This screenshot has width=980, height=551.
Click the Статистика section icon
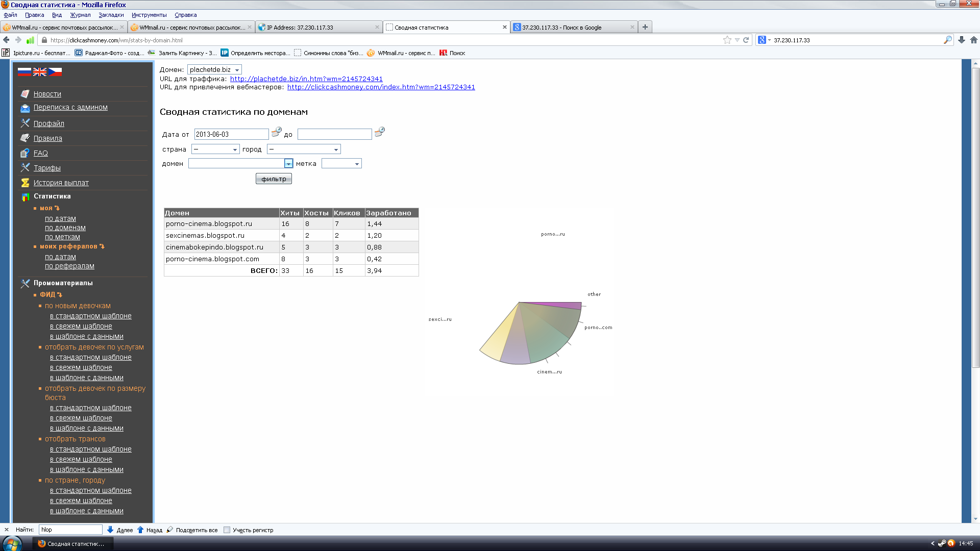tap(25, 196)
